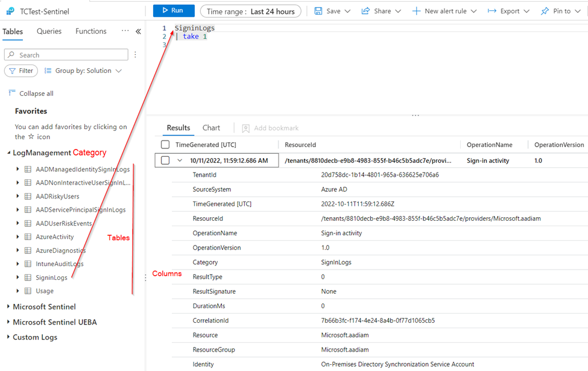The width and height of the screenshot is (588, 371).
Task: Expand the AADRiskyUsers table node
Action: tap(17, 196)
